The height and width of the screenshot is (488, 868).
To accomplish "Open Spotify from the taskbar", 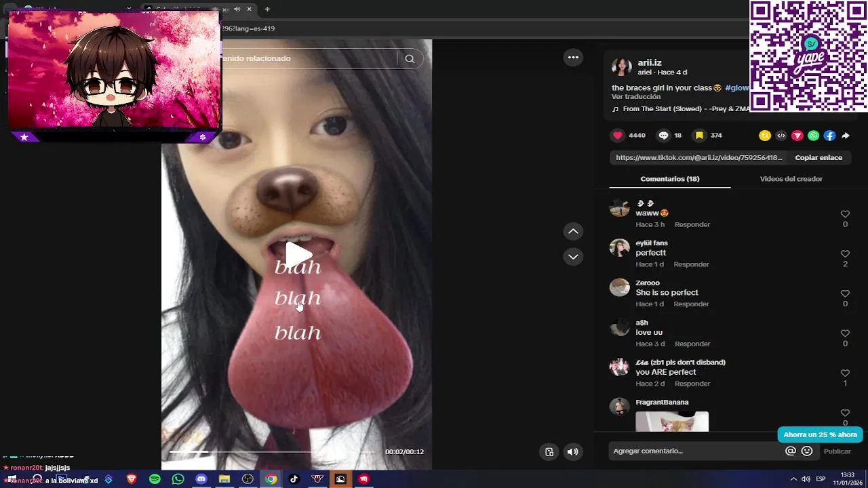I will 155,479.
